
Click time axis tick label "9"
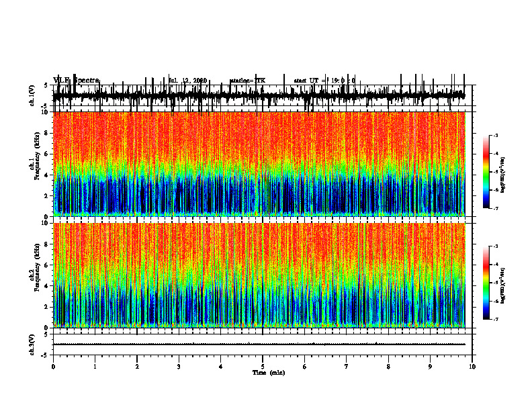point(430,367)
